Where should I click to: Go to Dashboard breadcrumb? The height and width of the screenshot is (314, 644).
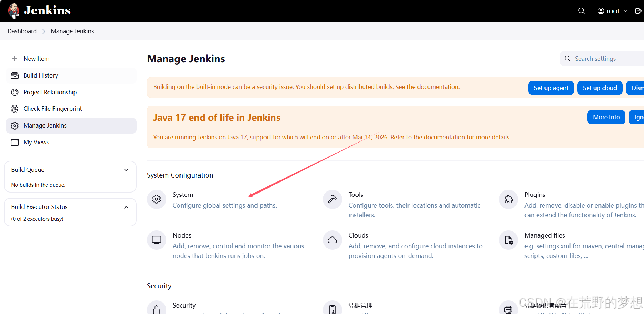pos(22,31)
